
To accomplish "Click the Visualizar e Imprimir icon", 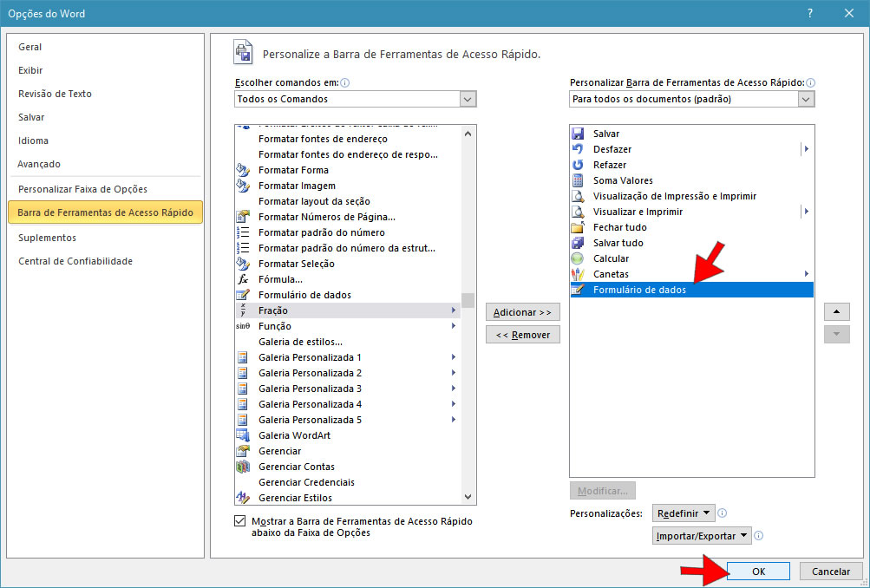I will click(x=578, y=212).
